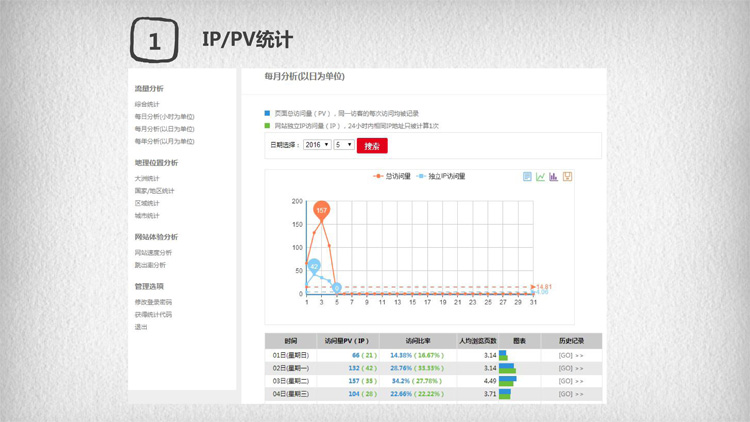The image size is (750, 422).
Task: Click the orange 157 peak marker
Action: pyautogui.click(x=321, y=210)
